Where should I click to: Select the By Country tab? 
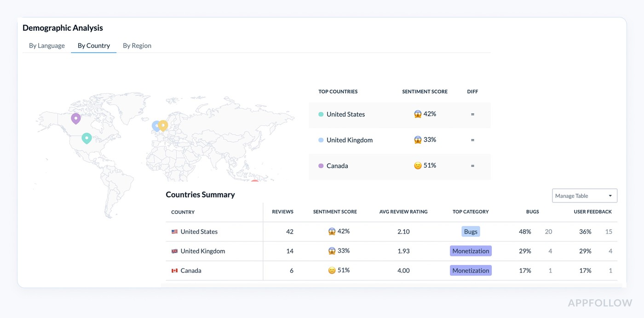93,45
